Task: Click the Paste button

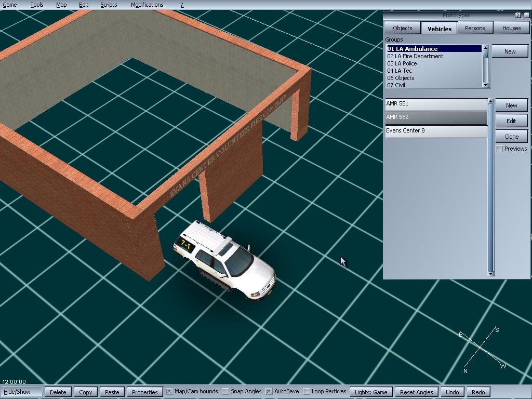Action: click(x=112, y=392)
